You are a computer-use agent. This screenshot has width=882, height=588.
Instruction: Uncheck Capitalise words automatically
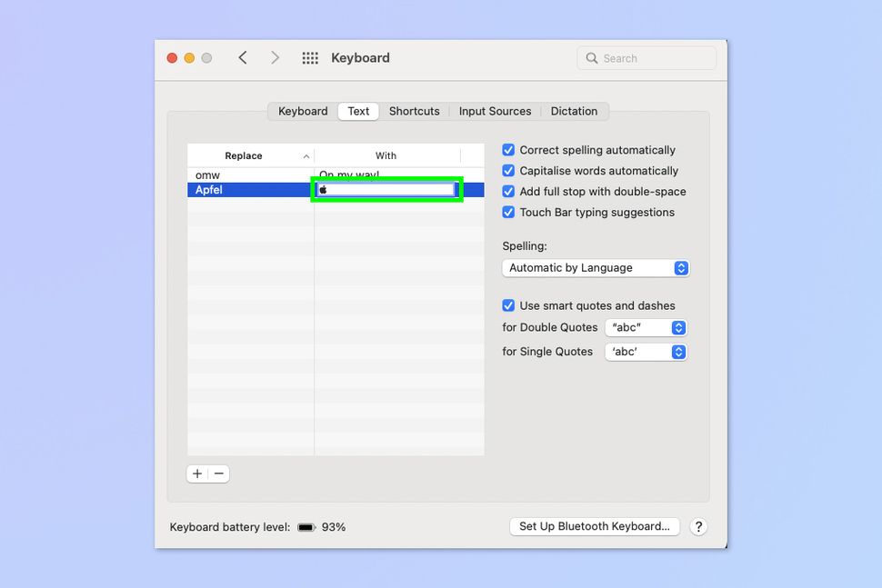507,171
